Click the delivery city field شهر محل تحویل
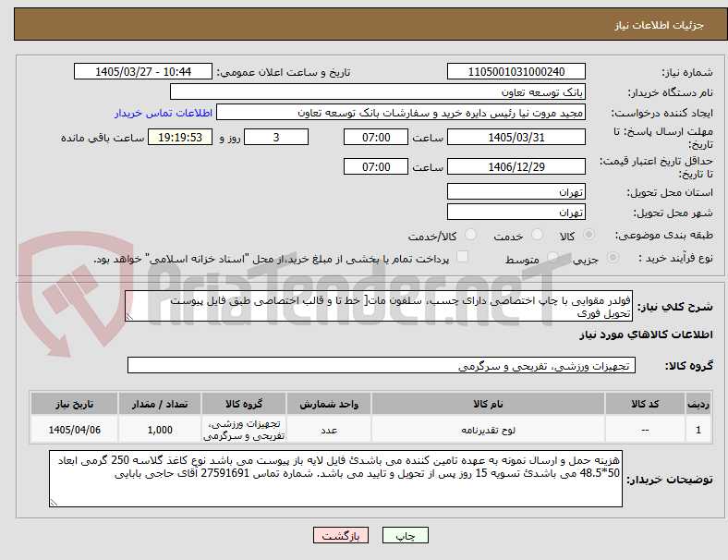The height and width of the screenshot is (560, 728). pos(516,212)
